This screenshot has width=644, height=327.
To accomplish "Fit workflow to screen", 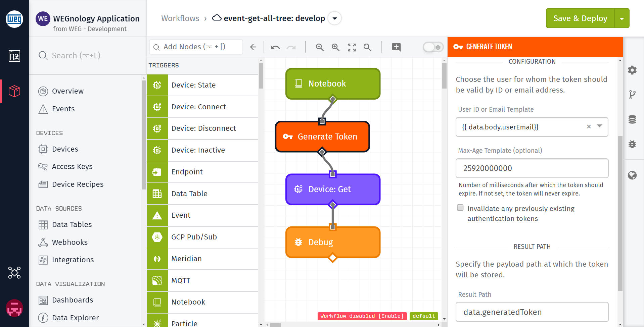I will [x=352, y=47].
